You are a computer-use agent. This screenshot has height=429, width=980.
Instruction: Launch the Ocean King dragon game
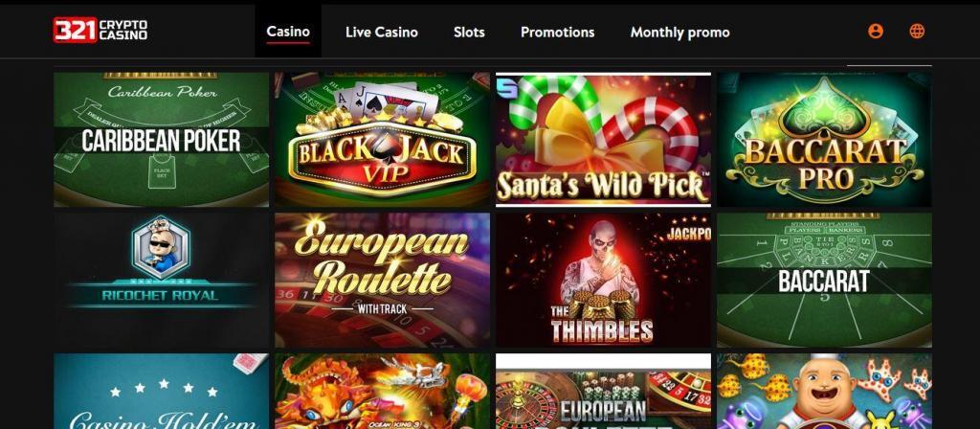coord(383,392)
